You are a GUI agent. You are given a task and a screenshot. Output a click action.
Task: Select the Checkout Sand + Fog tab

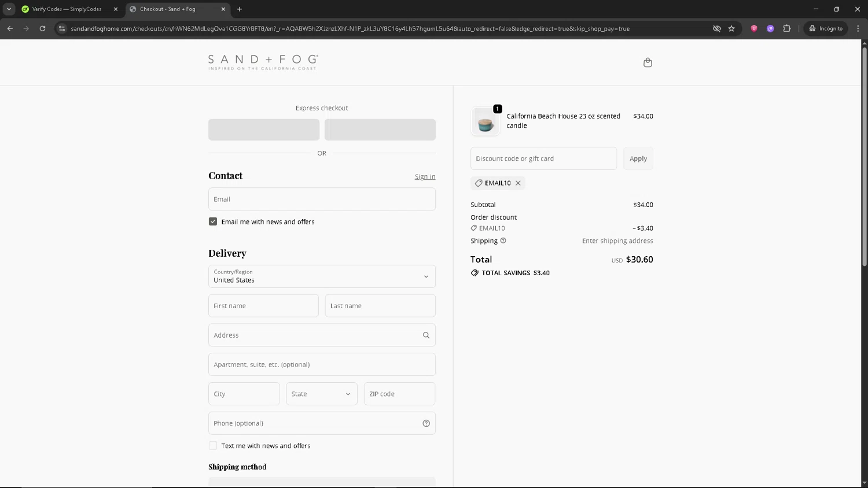click(174, 9)
